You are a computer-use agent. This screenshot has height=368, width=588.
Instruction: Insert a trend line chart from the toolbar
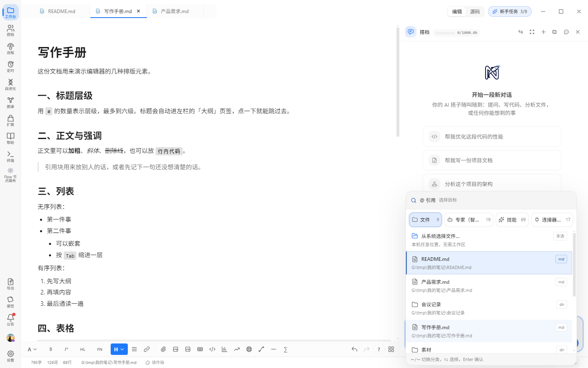[x=237, y=349]
